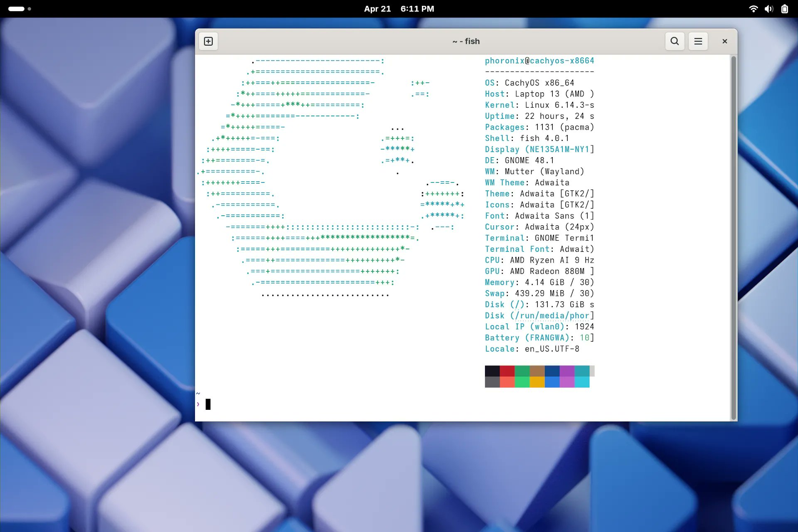Open the clock showing Apr 21 6:11 PM
The width and height of the screenshot is (798, 532).
(398, 9)
